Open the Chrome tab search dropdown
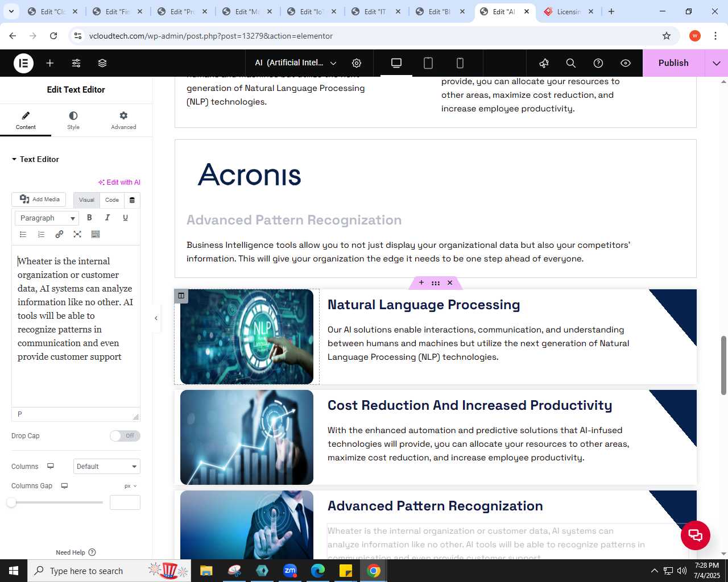The width and height of the screenshot is (728, 582). coord(11,11)
